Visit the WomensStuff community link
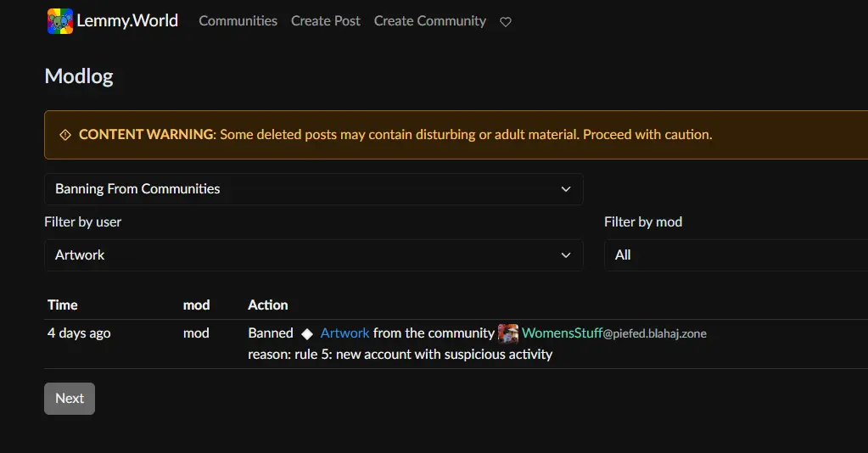868x453 pixels. 562,333
